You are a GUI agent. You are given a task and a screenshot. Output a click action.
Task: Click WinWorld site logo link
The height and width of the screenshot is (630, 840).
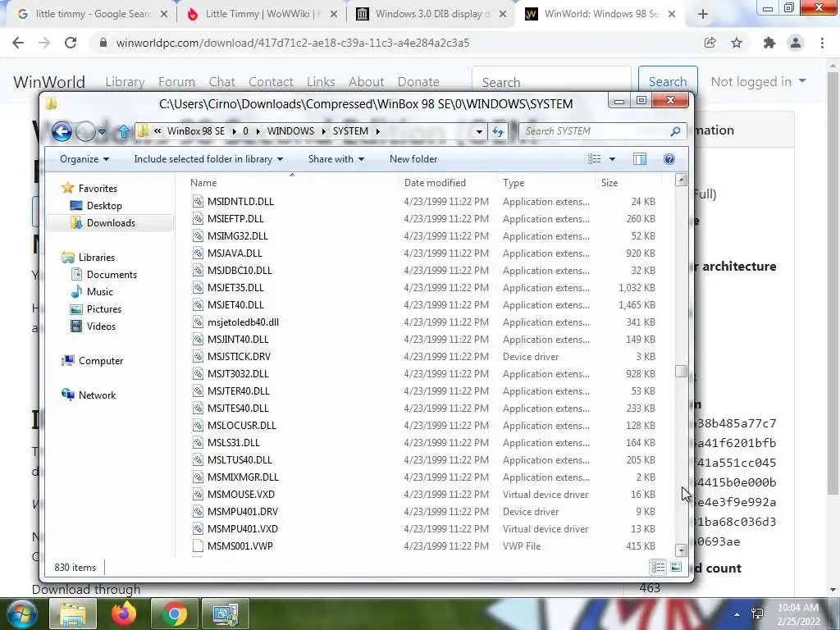[x=48, y=81]
